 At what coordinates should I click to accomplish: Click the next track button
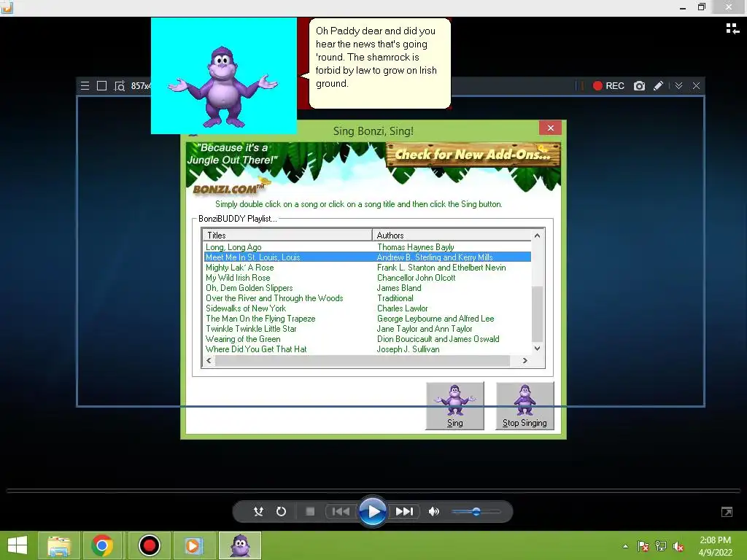click(x=404, y=511)
